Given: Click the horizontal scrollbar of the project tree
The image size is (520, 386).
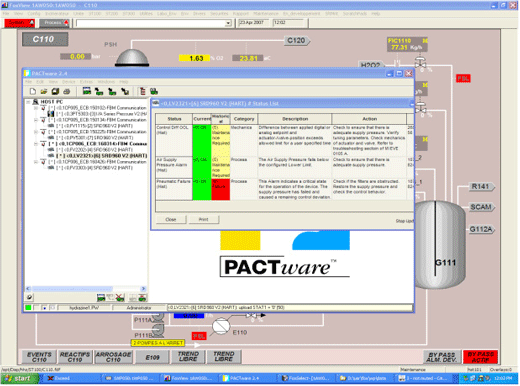Looking at the screenshot, I should click(86, 288).
